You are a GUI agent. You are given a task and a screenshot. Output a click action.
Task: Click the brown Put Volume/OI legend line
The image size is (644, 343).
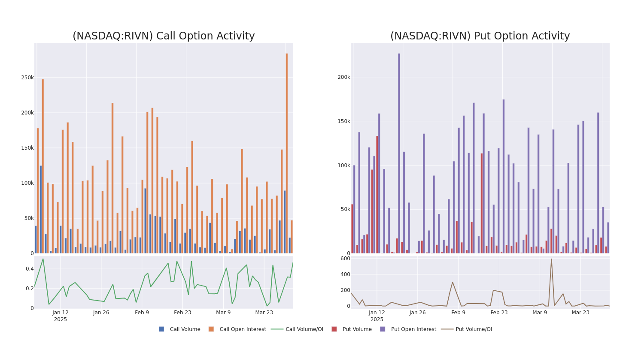click(447, 329)
